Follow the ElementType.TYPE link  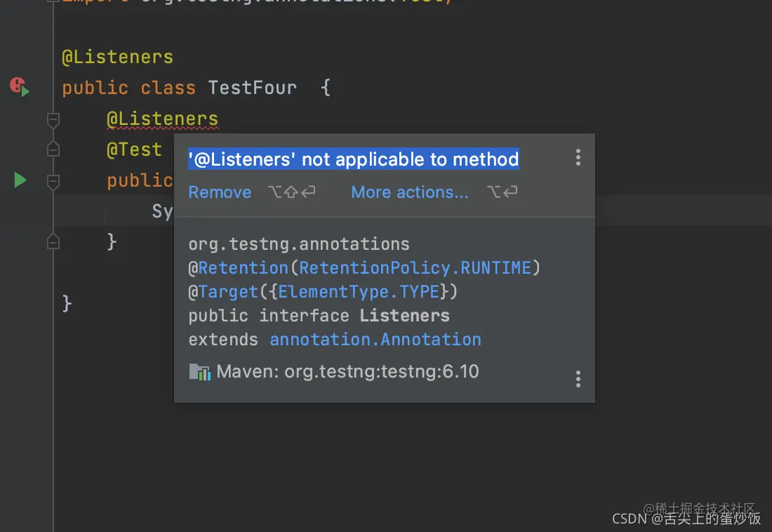coord(359,292)
